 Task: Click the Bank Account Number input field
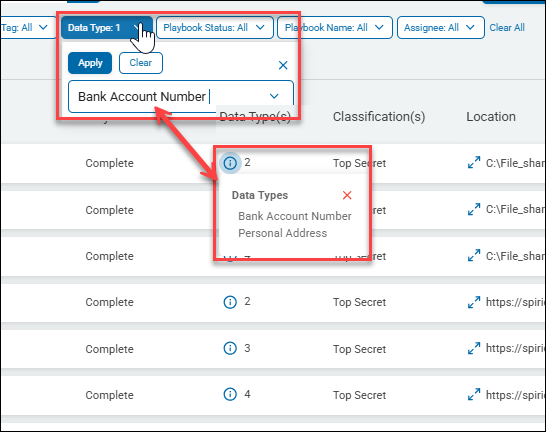pos(181,96)
